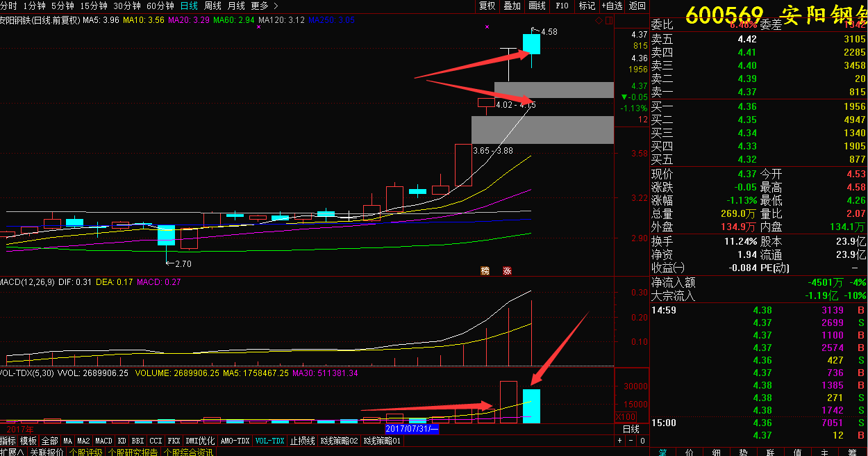Image resolution: width=868 pixels, height=456 pixels.
Task: Add stock with +自选 button
Action: (612, 6)
